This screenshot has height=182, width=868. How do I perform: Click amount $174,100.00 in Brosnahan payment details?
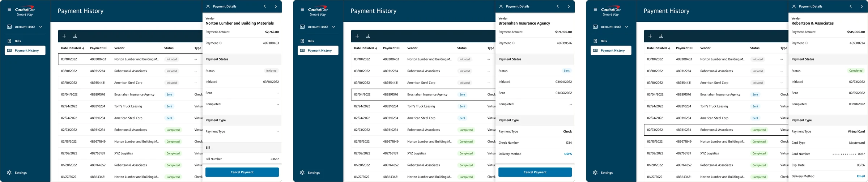[x=563, y=32]
